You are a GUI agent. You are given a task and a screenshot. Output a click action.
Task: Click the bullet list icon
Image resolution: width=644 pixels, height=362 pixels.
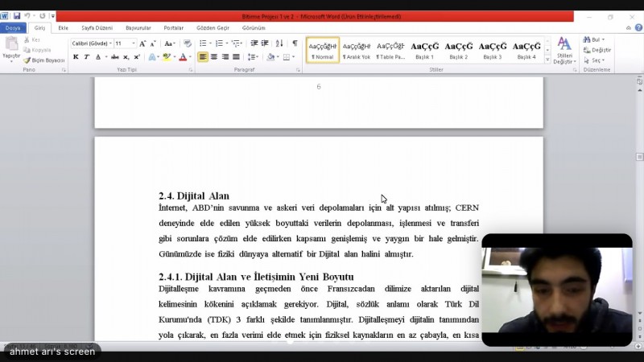[x=202, y=43]
